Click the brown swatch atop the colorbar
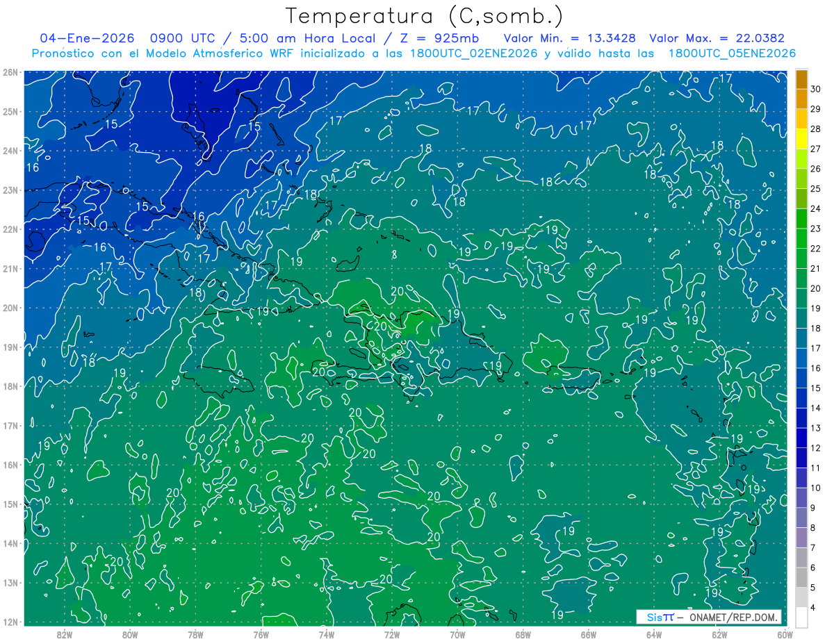This screenshot has width=834, height=644. coord(801,79)
